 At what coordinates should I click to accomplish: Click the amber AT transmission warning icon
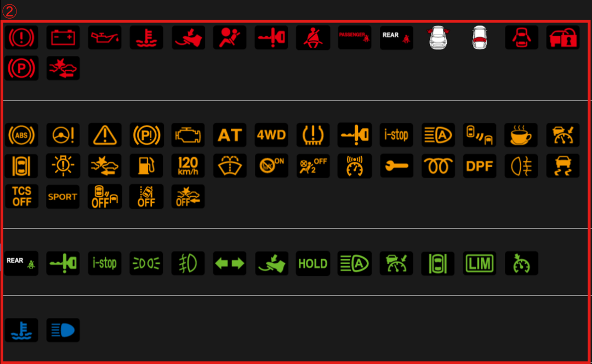coord(230,135)
